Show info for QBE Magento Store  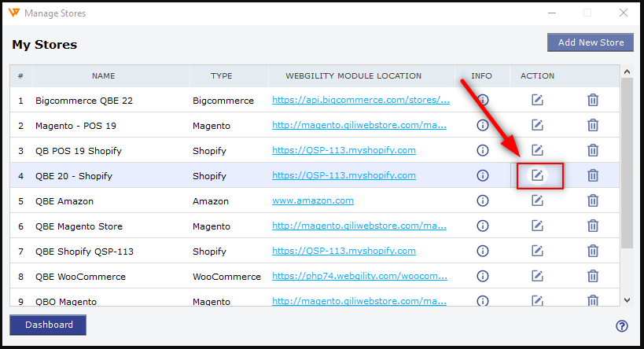click(483, 226)
